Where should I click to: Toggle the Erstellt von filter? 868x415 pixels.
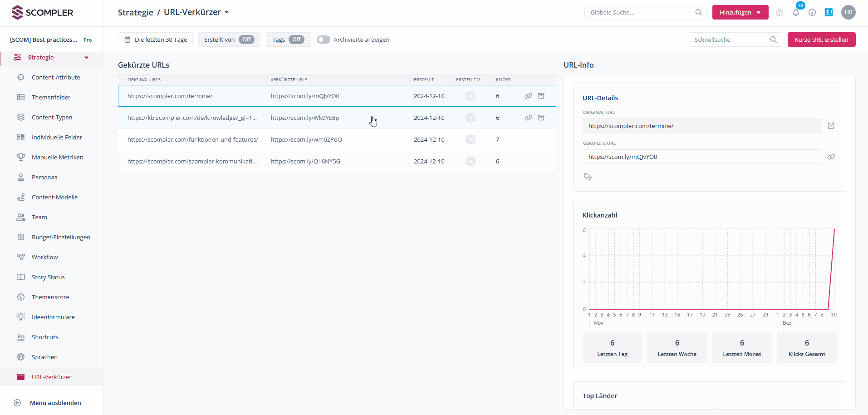246,40
